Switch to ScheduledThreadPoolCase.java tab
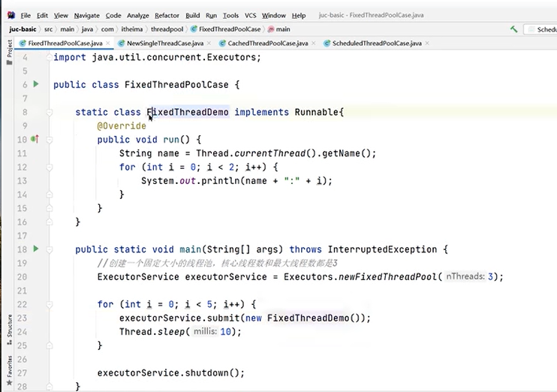The image size is (557, 392). (377, 44)
